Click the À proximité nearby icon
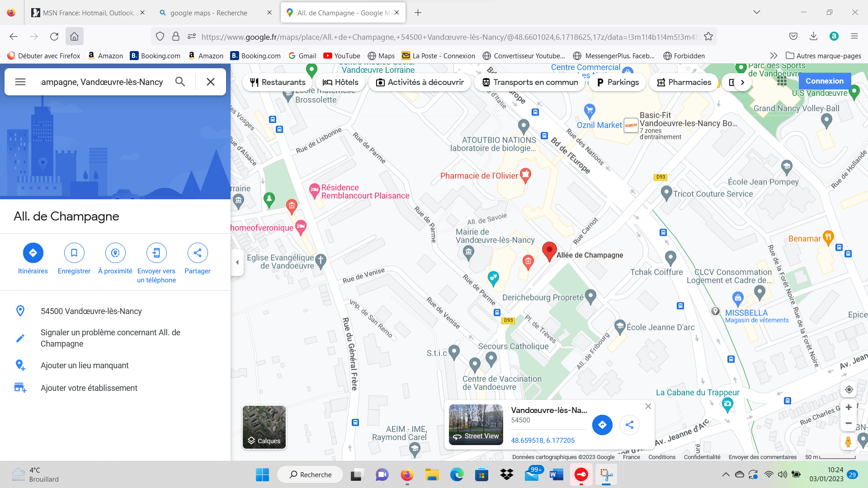Viewport: 868px width, 488px height. [x=115, y=253]
